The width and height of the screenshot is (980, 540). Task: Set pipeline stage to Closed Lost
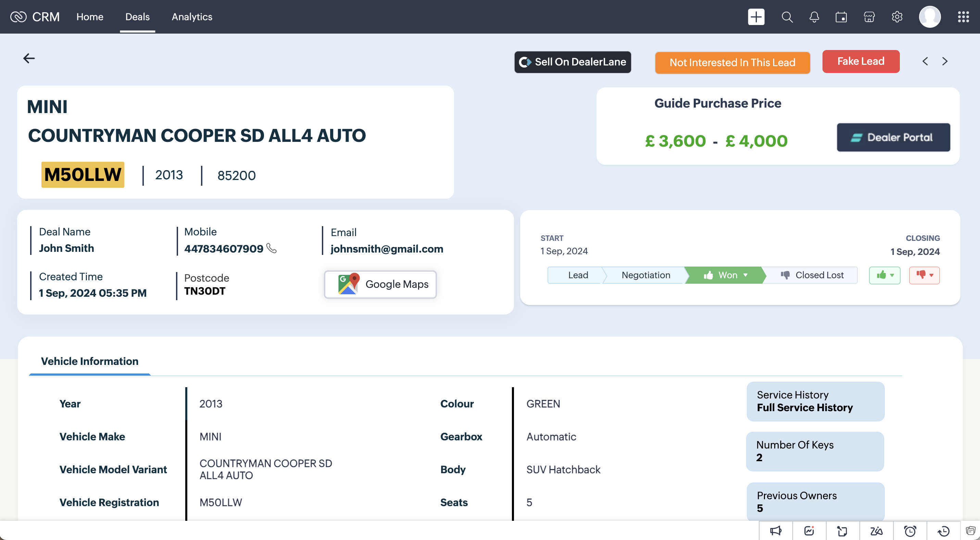[812, 275]
